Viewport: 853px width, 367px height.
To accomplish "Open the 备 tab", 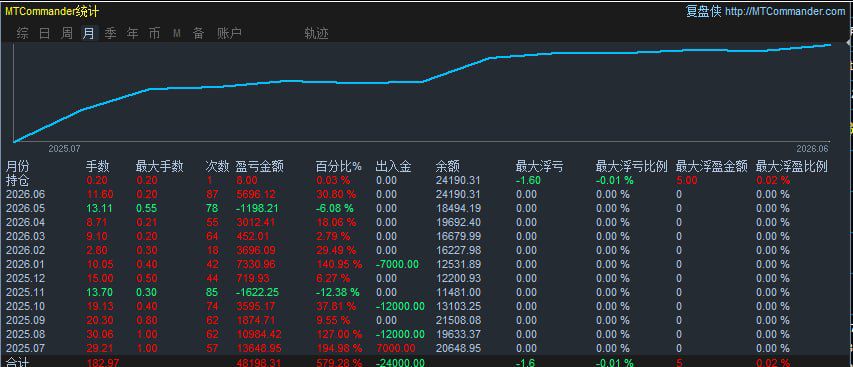I will [199, 34].
